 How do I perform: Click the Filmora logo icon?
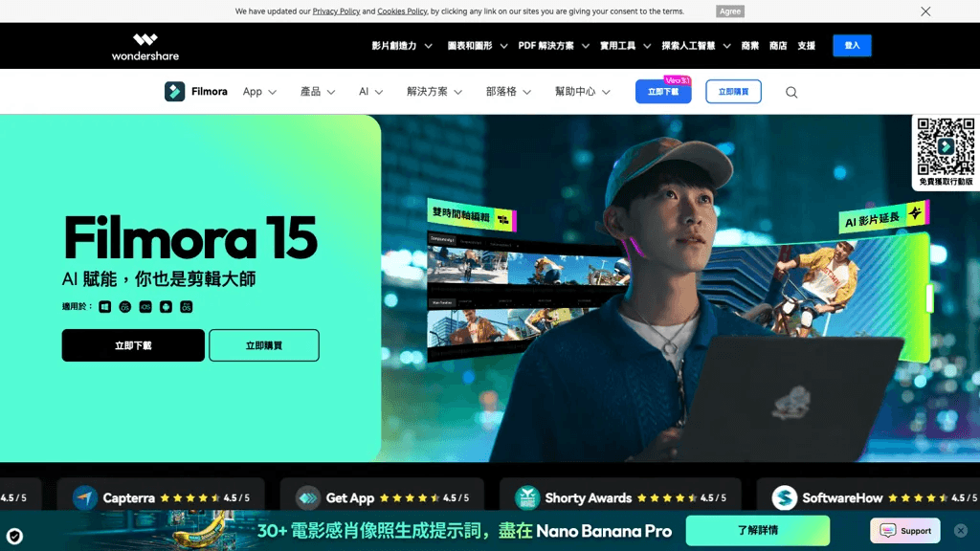click(x=174, y=91)
